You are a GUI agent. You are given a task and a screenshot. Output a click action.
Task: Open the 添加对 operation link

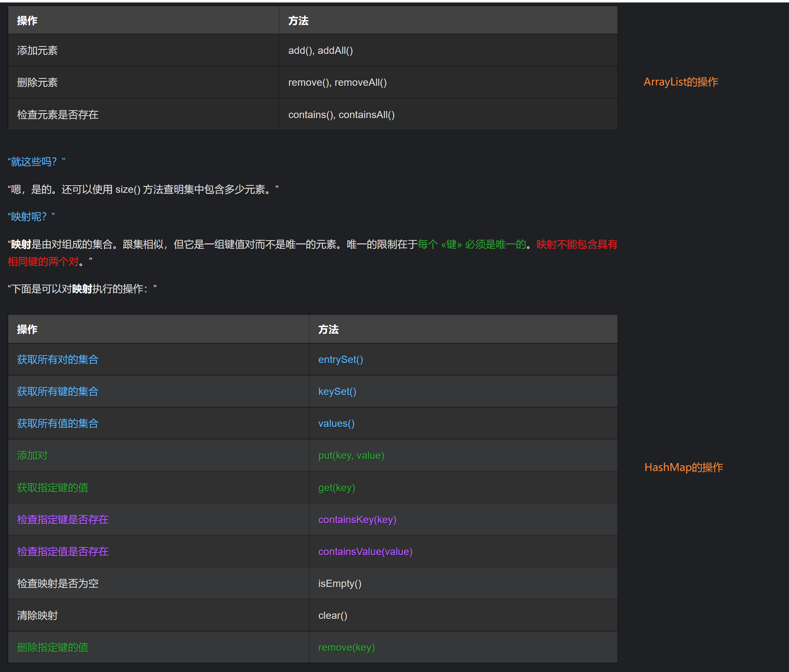32,455
